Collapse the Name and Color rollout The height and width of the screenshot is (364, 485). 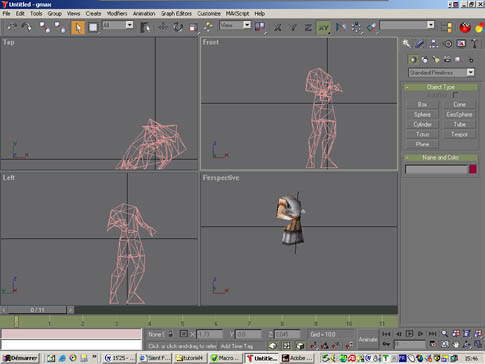(x=441, y=157)
